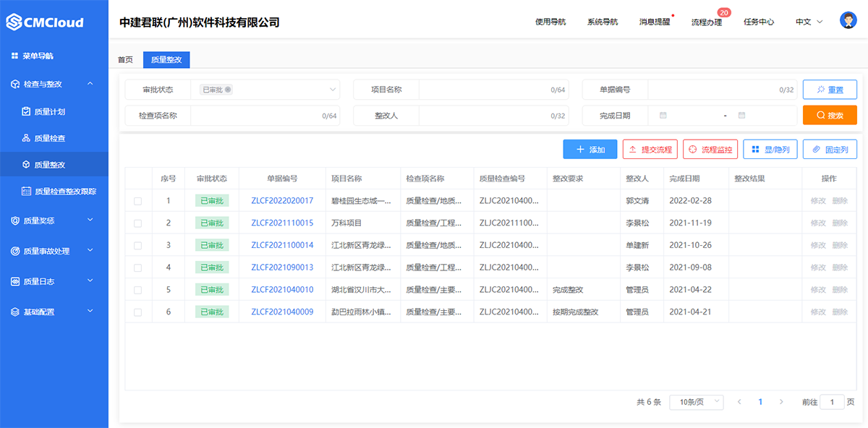This screenshot has height=428, width=868.
Task: Check the row for ZLCF2021110015
Action: tap(138, 223)
